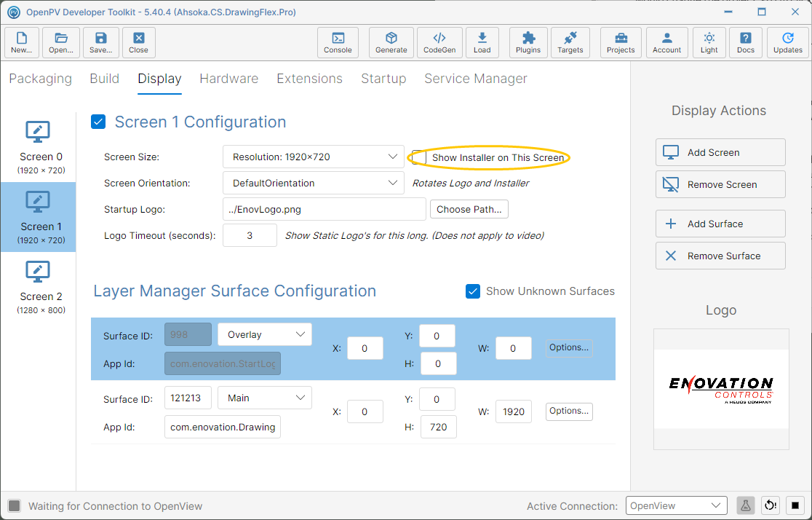This screenshot has width=812, height=520.
Task: Expand the Active Connection OpenView dropdown
Action: (x=677, y=505)
